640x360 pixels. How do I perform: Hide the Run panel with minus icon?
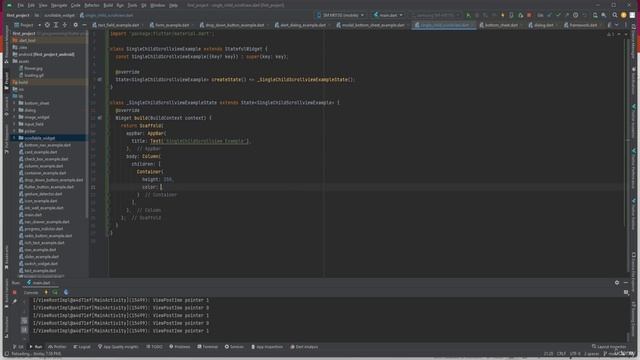[x=626, y=282]
